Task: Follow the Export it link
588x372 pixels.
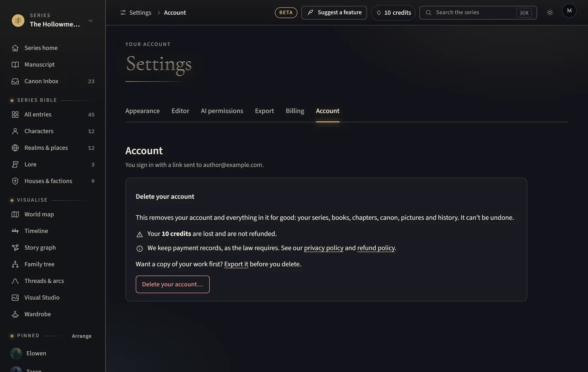Action: click(236, 264)
